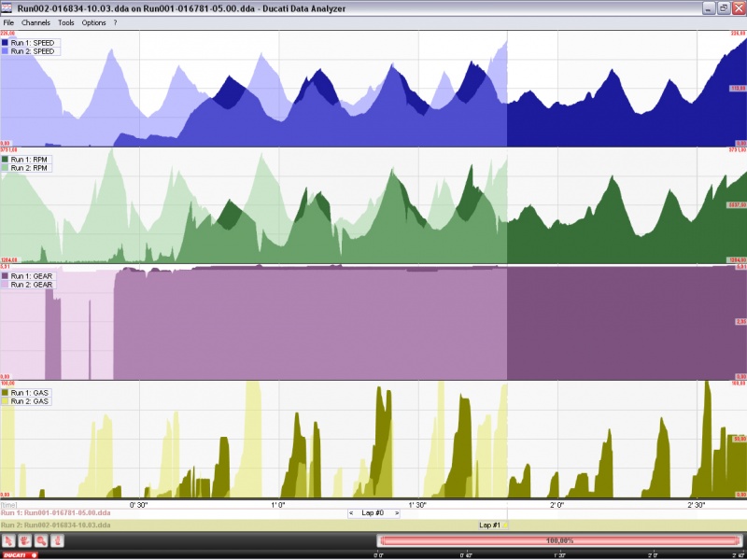Select the Run 1: GAS legend label
747x560 pixels.
point(29,393)
